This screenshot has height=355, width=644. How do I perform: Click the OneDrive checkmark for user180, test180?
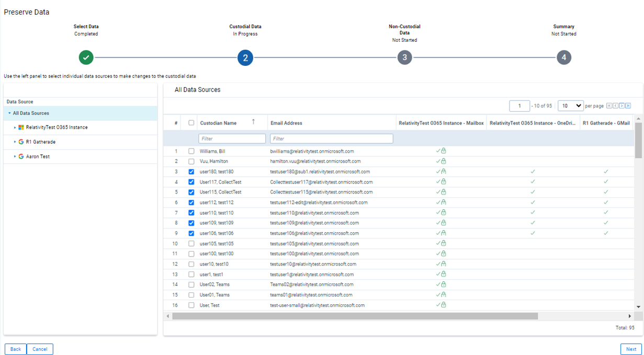pyautogui.click(x=533, y=171)
